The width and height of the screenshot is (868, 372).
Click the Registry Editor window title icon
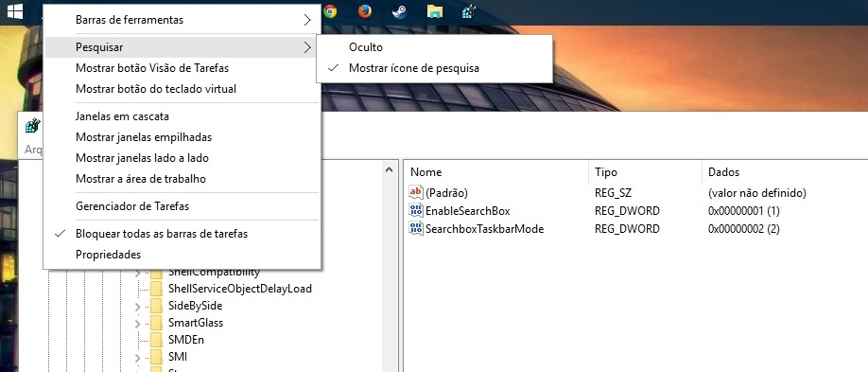(x=33, y=125)
